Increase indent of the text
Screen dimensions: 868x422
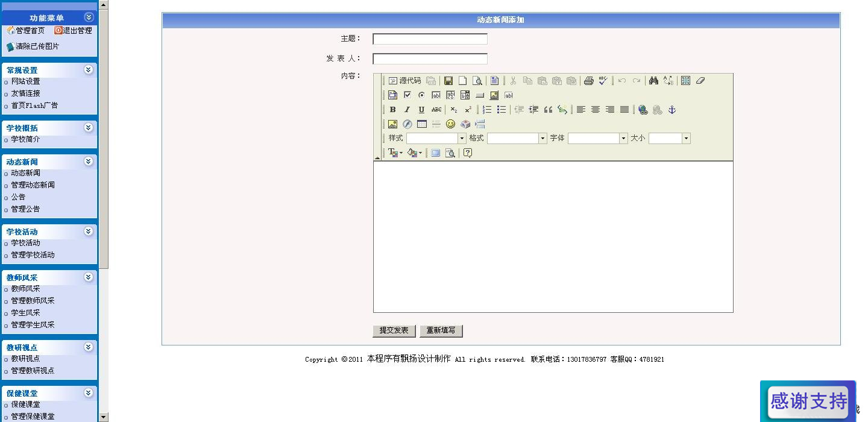click(533, 110)
